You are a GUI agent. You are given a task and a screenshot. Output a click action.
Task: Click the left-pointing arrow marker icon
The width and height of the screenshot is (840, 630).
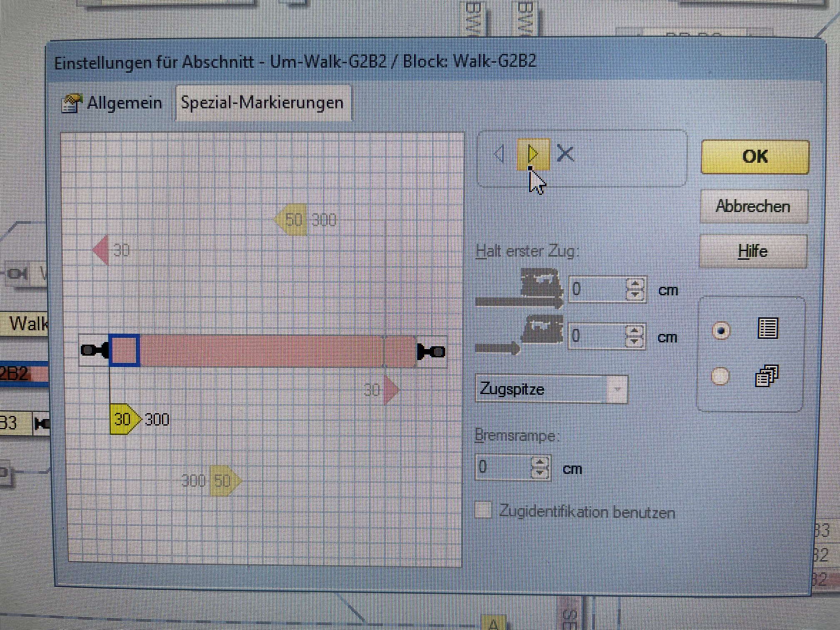pyautogui.click(x=500, y=154)
